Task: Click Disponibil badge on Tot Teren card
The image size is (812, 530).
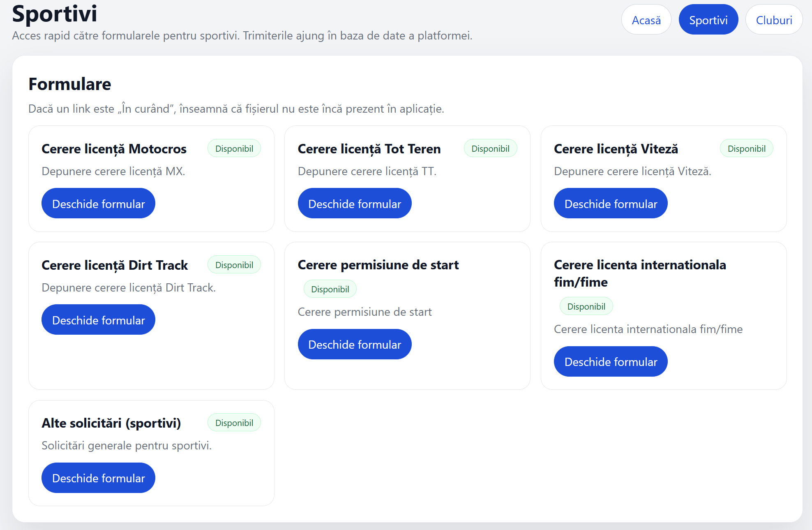Action: pos(490,148)
